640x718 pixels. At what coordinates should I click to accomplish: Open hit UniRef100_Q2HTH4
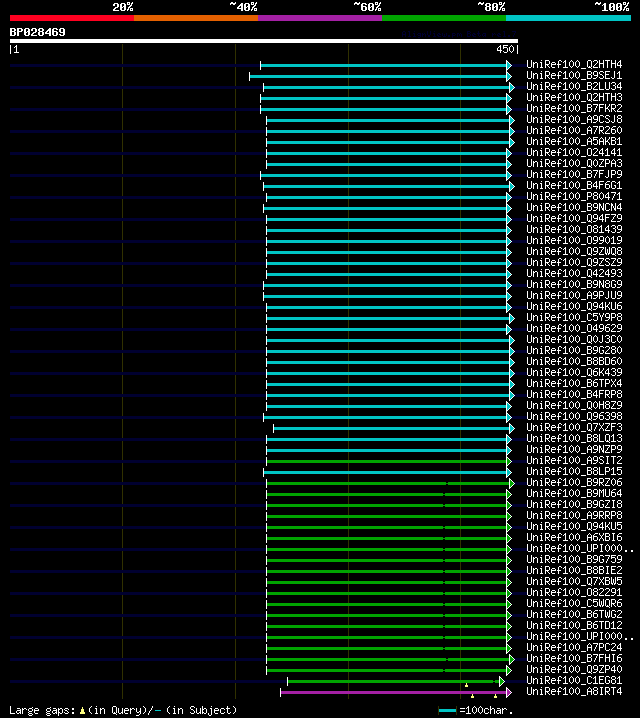click(x=574, y=64)
